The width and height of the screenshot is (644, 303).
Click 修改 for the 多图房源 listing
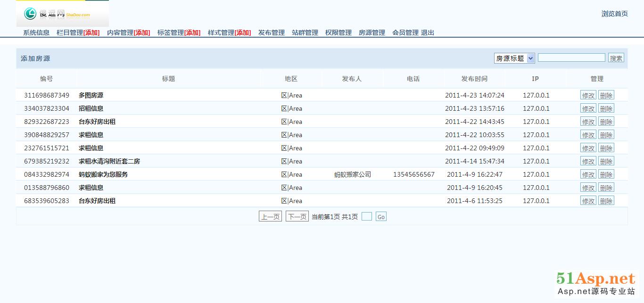(x=588, y=95)
